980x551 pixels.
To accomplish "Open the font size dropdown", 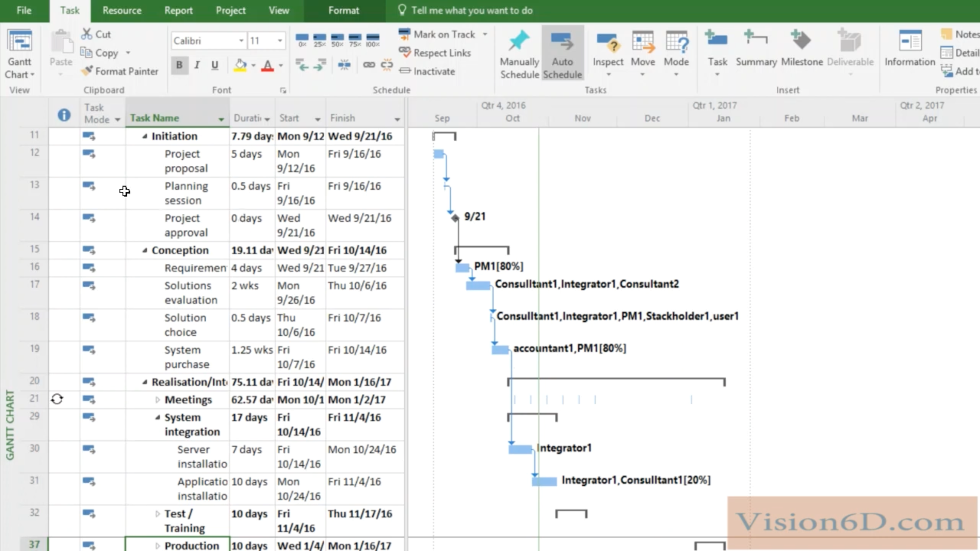I will pos(280,40).
